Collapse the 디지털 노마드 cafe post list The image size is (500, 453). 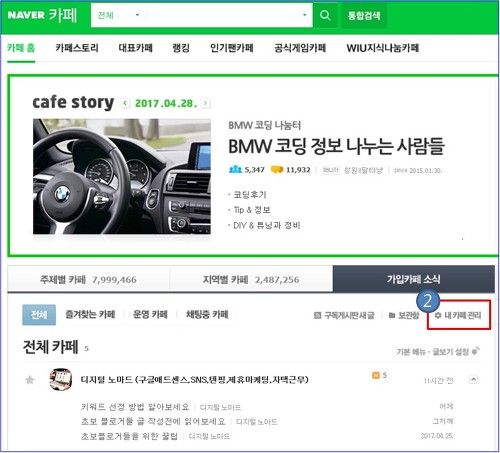[x=474, y=380]
